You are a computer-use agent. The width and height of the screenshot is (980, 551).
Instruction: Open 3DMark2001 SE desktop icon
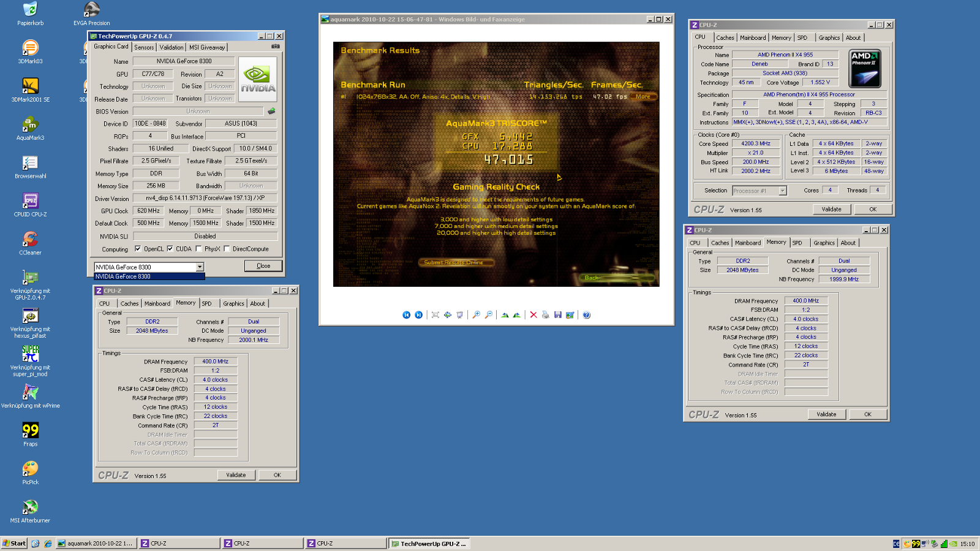(30, 90)
